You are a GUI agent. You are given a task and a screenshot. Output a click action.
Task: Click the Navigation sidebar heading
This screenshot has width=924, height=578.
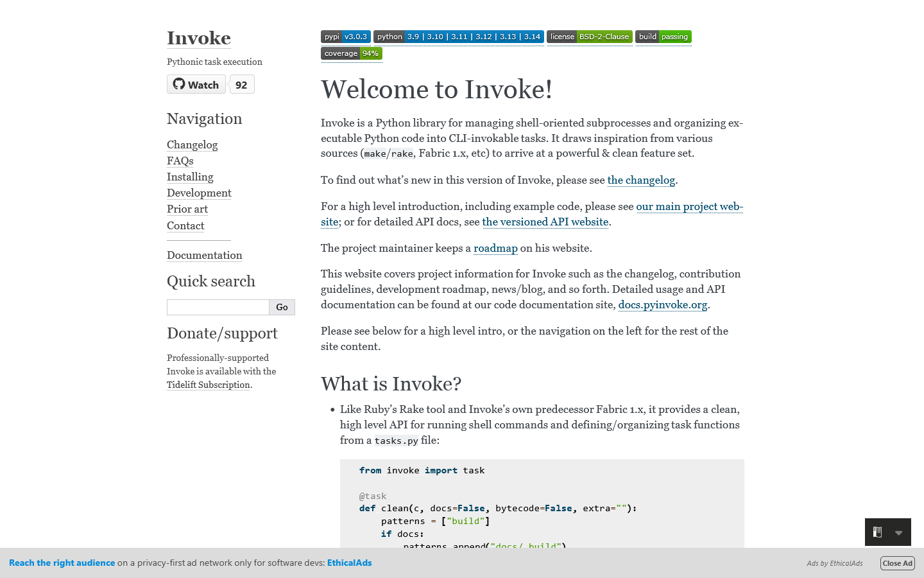point(205,119)
